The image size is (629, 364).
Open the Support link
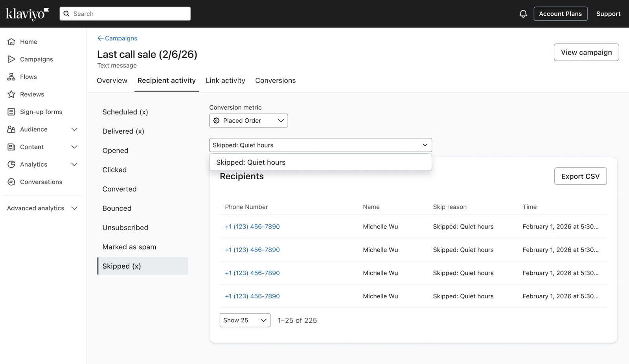coord(608,14)
